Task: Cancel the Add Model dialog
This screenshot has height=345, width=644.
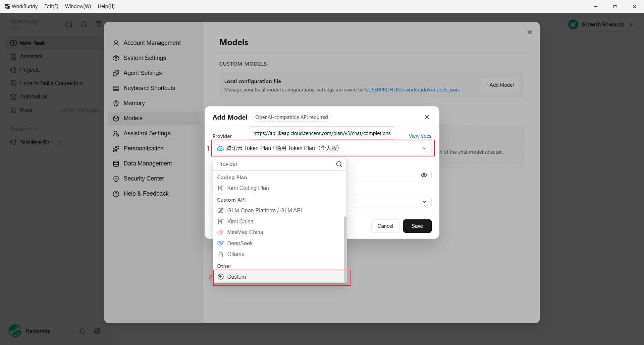Action: 385,226
